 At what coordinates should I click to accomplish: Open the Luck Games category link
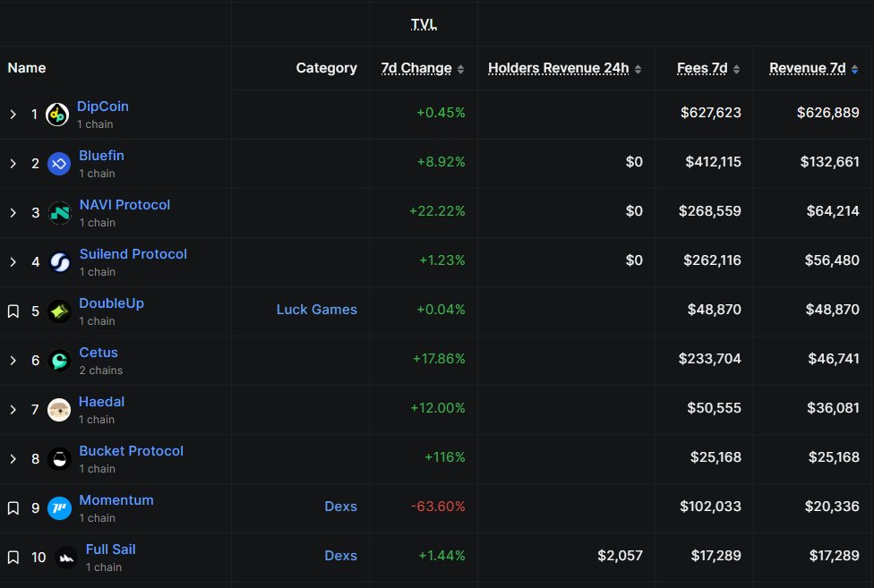click(x=317, y=310)
